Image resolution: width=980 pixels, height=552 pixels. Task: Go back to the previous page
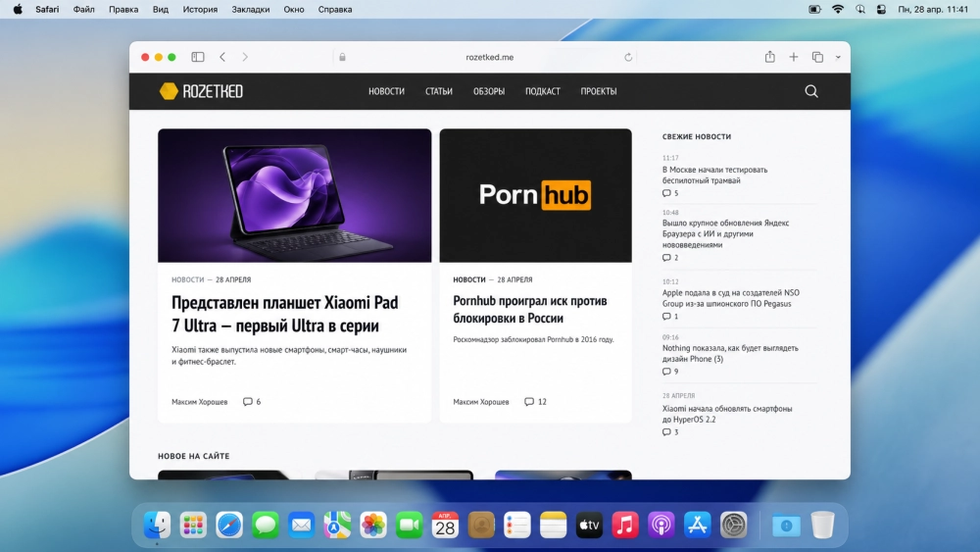pos(222,57)
